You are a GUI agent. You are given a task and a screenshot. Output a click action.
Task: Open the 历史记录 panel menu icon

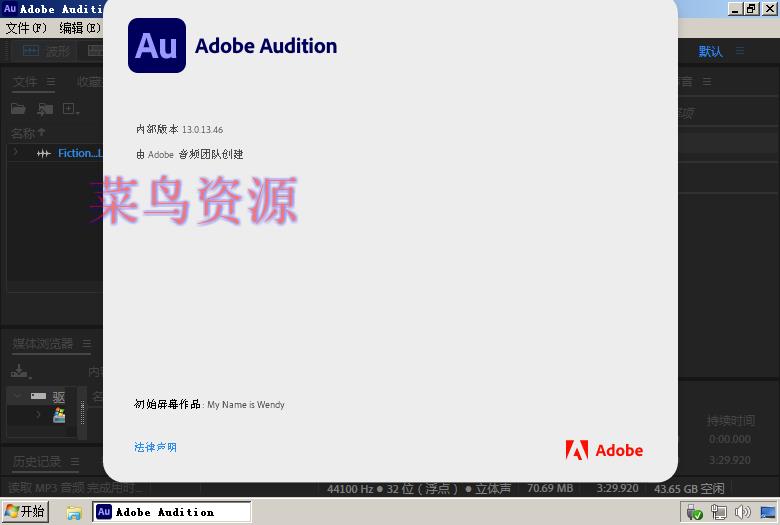pos(74,462)
